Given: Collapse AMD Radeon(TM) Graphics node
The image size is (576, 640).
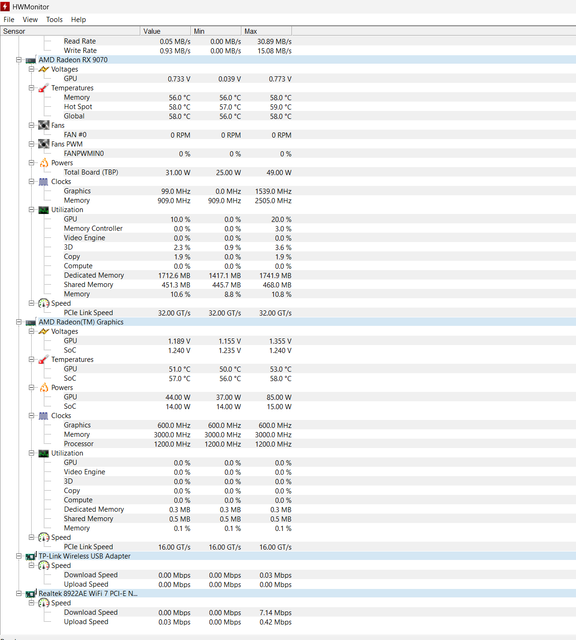Looking at the screenshot, I should [x=19, y=322].
